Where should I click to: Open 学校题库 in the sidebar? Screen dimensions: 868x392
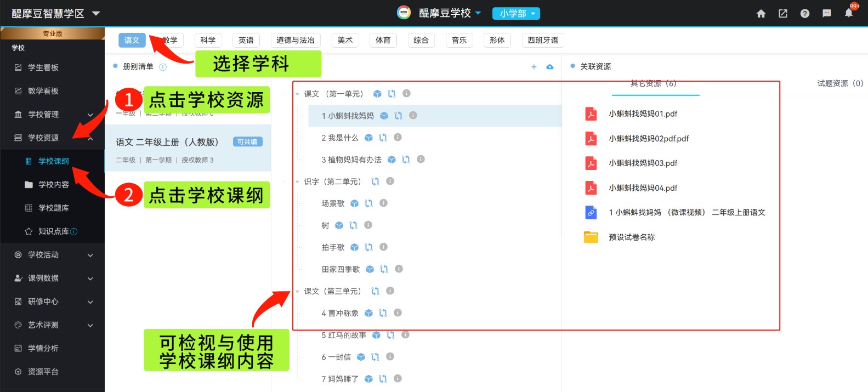pyautogui.click(x=53, y=208)
